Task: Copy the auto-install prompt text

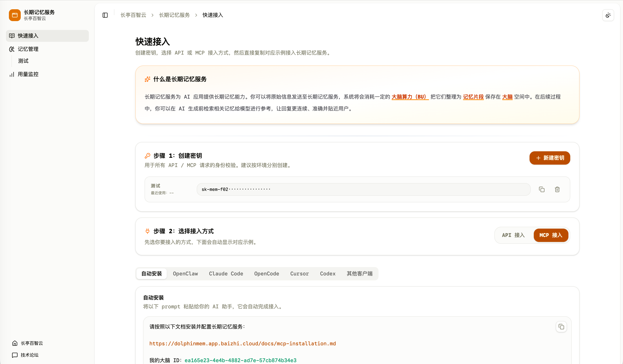Action: pos(561,327)
